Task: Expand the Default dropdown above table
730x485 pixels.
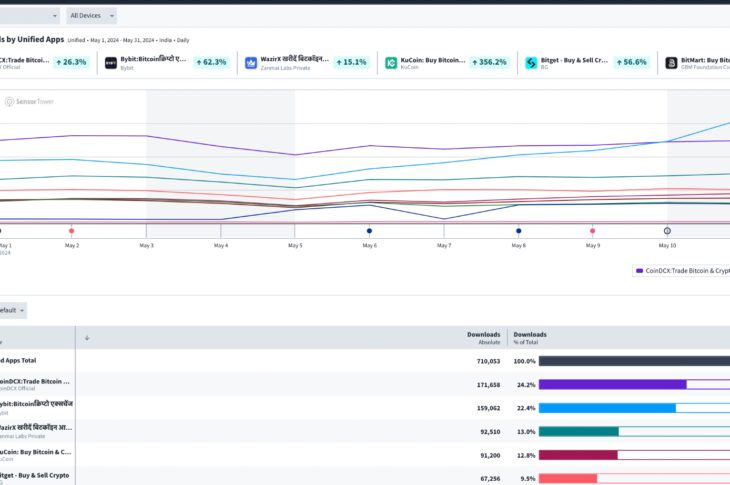Action: (x=12, y=310)
